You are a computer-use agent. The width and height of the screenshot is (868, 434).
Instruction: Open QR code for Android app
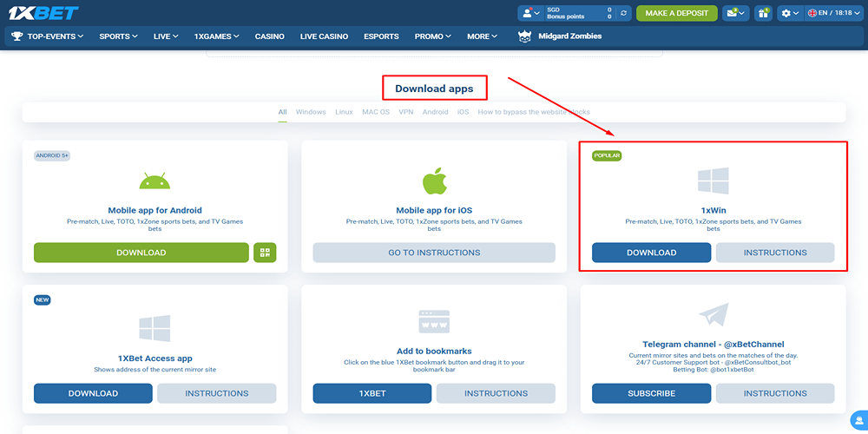pos(265,253)
